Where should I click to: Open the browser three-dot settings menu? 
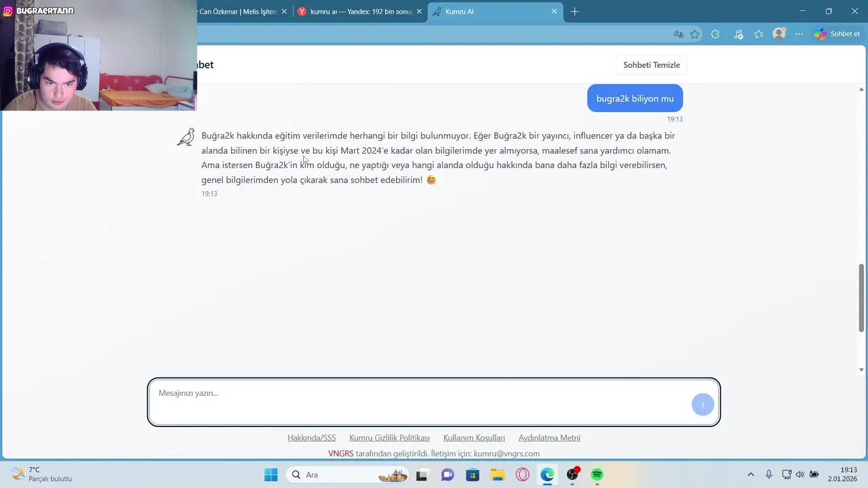point(799,34)
